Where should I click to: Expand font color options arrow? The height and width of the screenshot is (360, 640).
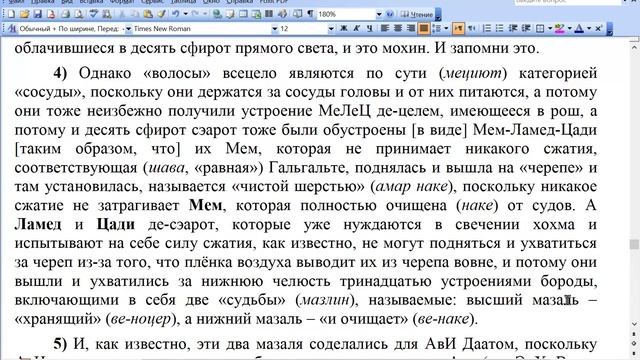tap(589, 28)
